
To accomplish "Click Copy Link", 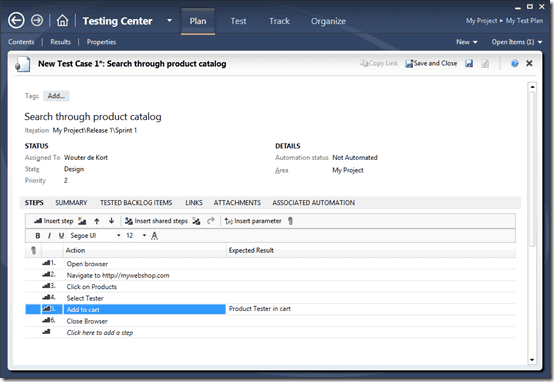I will click(x=379, y=64).
